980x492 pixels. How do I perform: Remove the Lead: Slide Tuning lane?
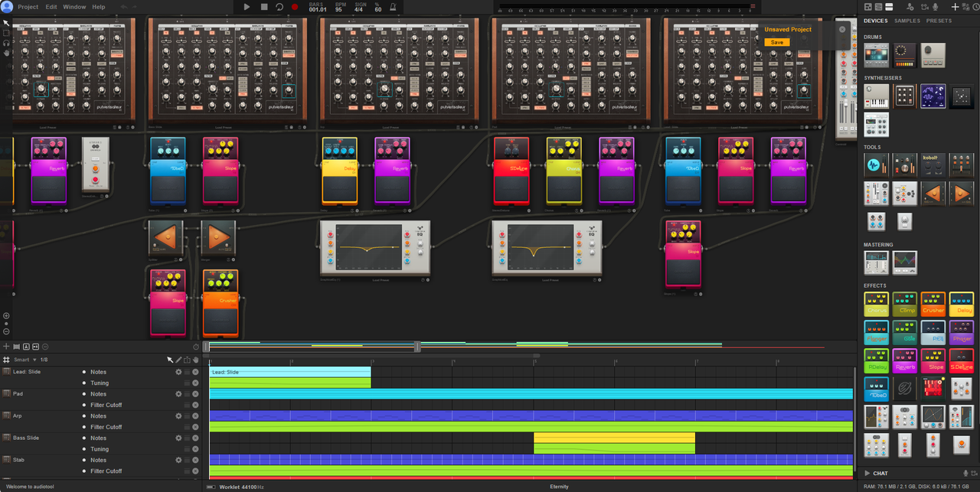[x=196, y=383]
